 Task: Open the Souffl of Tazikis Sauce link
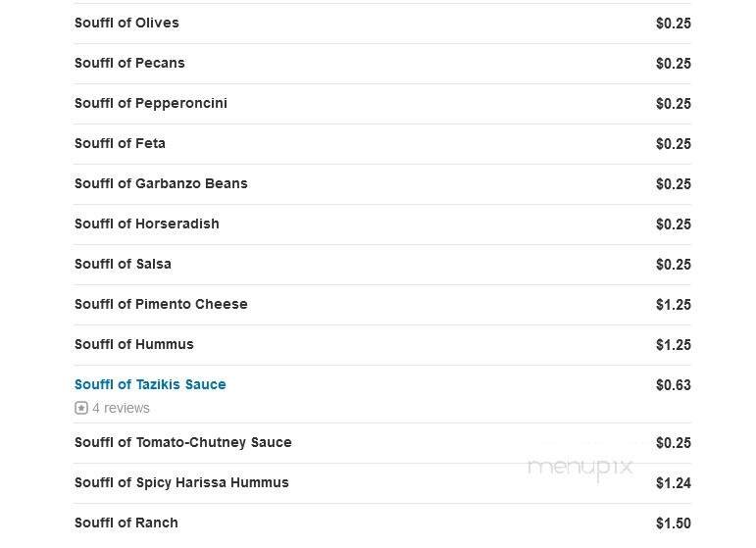tap(150, 384)
